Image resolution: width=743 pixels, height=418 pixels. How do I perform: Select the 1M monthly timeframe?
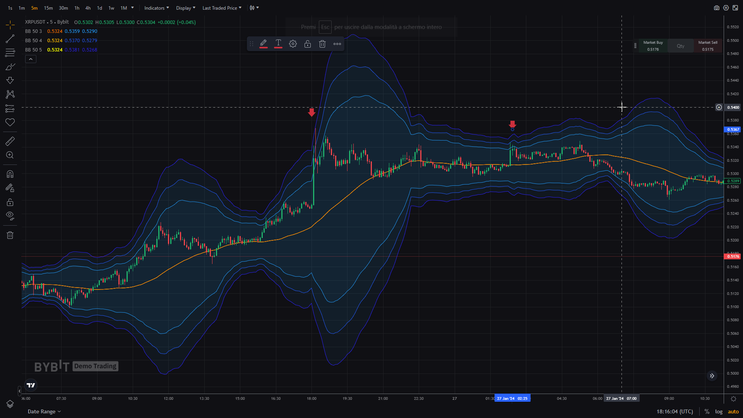123,8
